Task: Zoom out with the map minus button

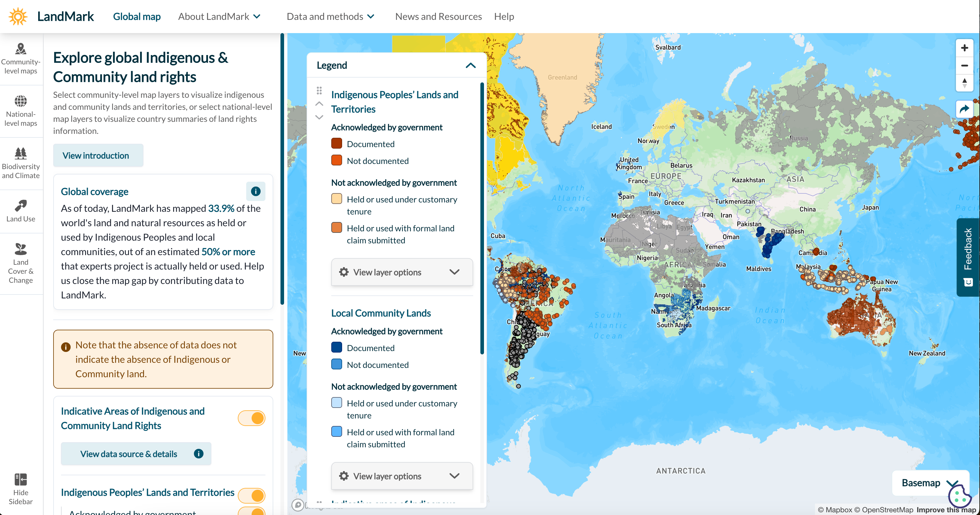Action: click(x=964, y=66)
